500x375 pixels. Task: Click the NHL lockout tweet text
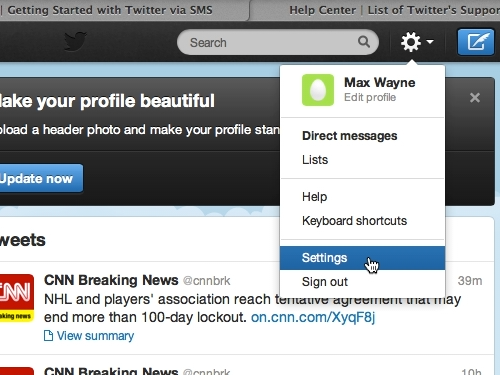point(252,308)
